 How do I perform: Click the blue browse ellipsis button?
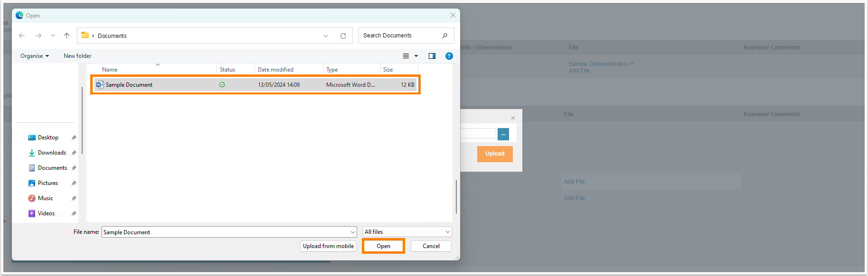(503, 134)
